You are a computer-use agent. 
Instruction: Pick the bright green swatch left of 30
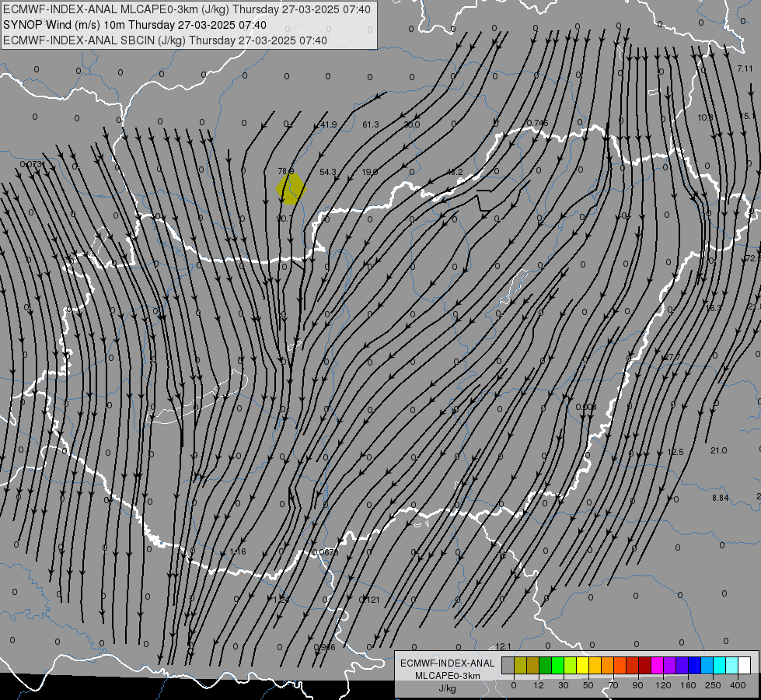click(557, 666)
